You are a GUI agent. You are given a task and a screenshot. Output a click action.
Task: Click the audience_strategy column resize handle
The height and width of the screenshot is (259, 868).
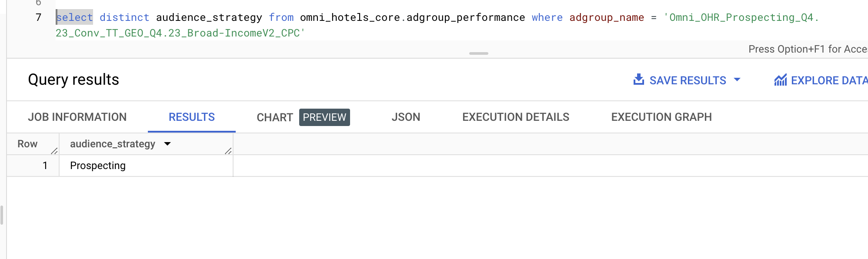point(228,151)
